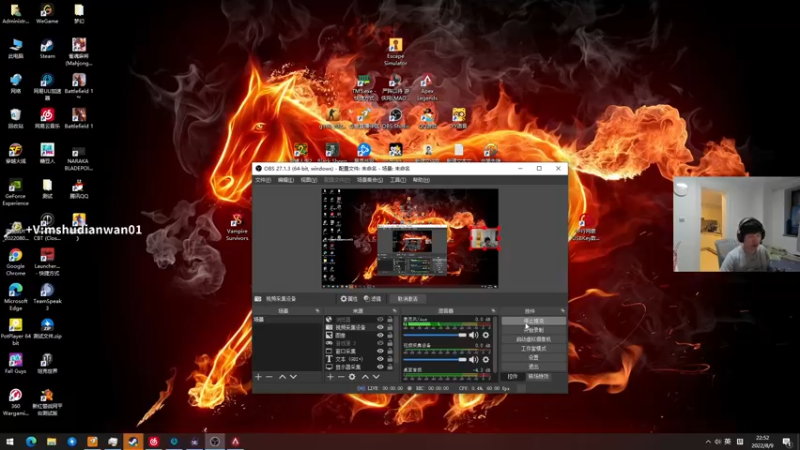The width and height of the screenshot is (800, 450).
Task: Switch to the 控件 tab at bottom
Action: [x=512, y=377]
